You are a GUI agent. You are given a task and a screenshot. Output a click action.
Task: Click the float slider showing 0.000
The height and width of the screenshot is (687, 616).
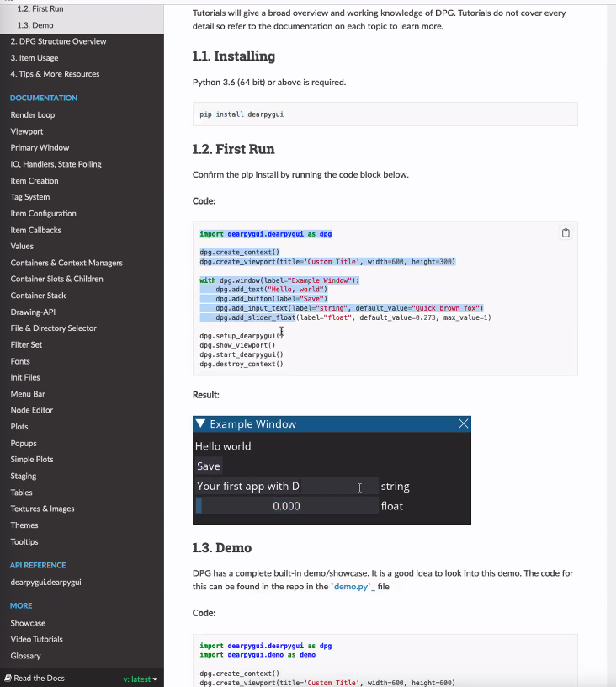(x=287, y=506)
